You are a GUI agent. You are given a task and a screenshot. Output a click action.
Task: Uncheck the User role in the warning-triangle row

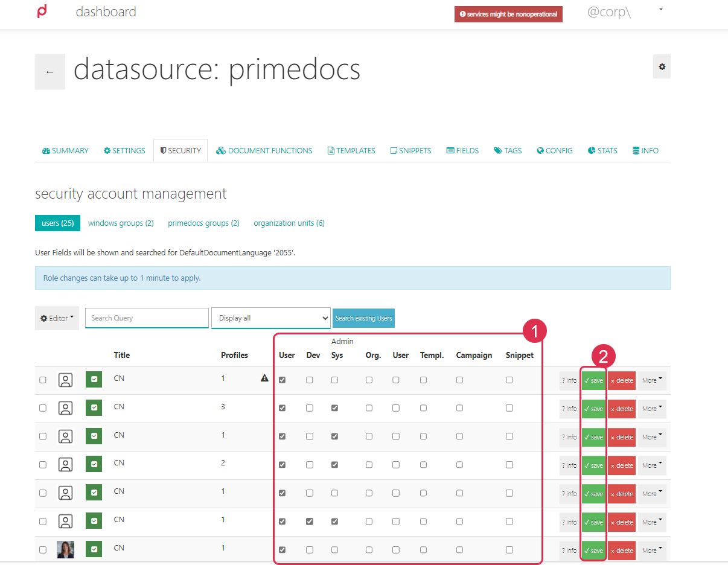point(282,380)
